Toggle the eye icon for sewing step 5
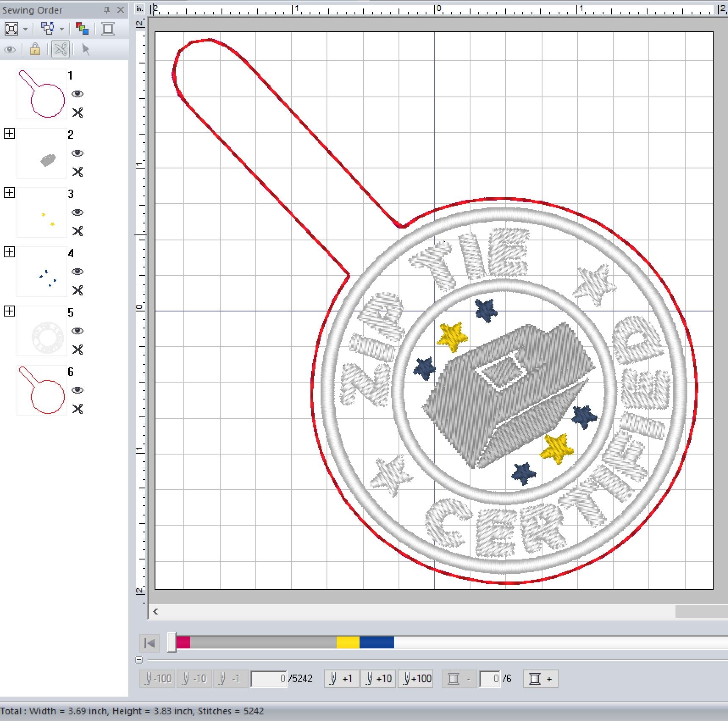The width and height of the screenshot is (728, 722). [x=78, y=331]
